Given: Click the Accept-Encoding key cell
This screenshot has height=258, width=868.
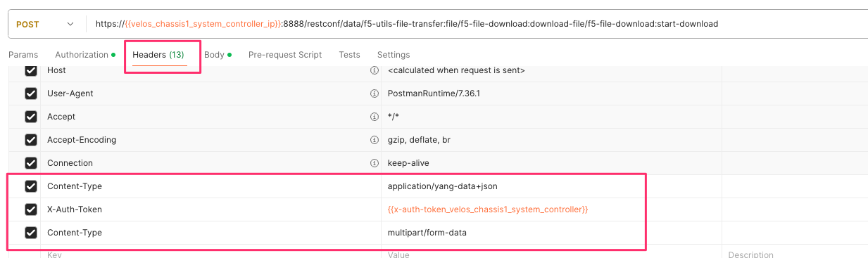Looking at the screenshot, I should [x=211, y=140].
